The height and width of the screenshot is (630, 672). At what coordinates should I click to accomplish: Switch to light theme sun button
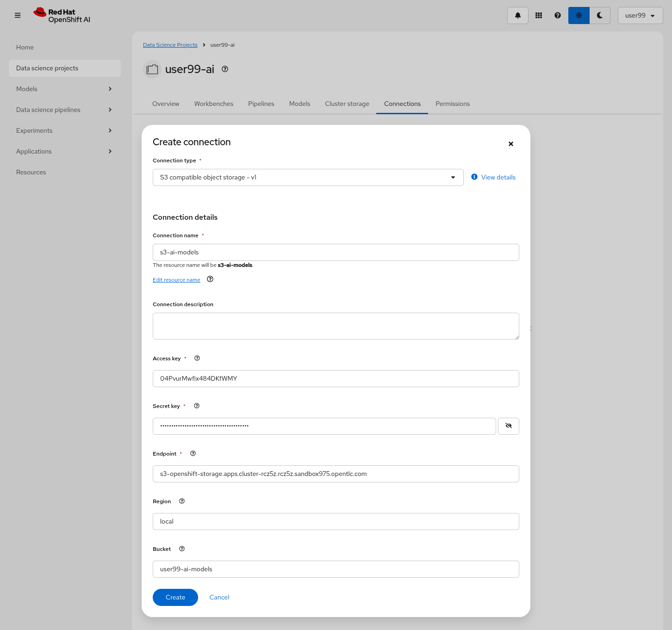click(x=579, y=15)
